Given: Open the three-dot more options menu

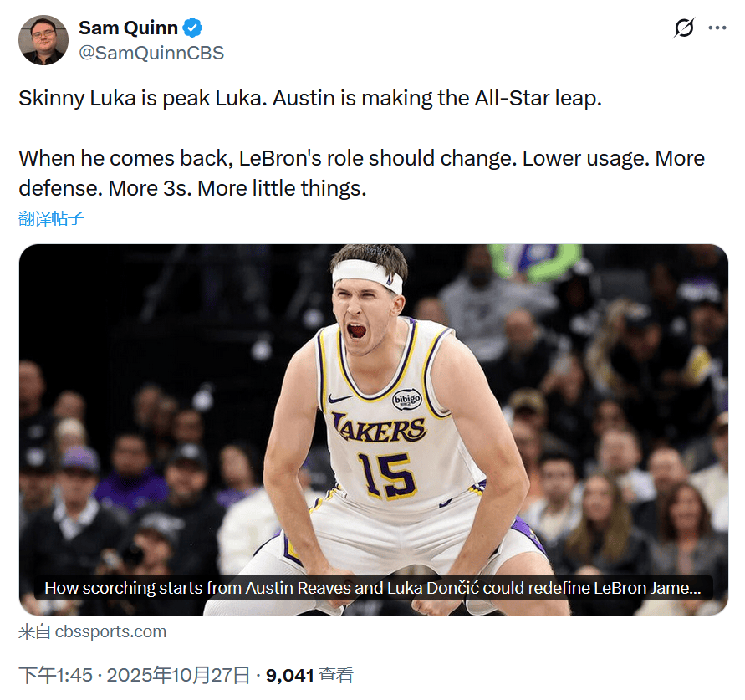Looking at the screenshot, I should coord(717,28).
